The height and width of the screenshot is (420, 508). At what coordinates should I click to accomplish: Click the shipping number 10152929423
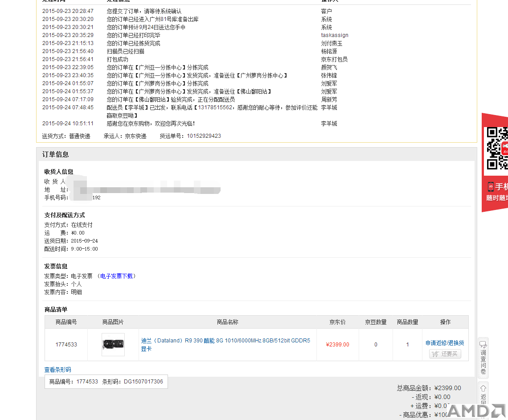204,136
